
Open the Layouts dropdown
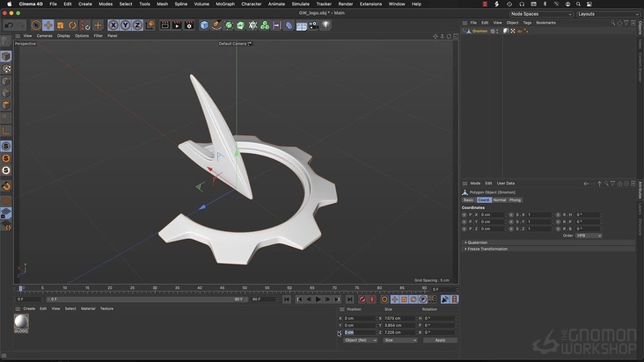(608, 14)
